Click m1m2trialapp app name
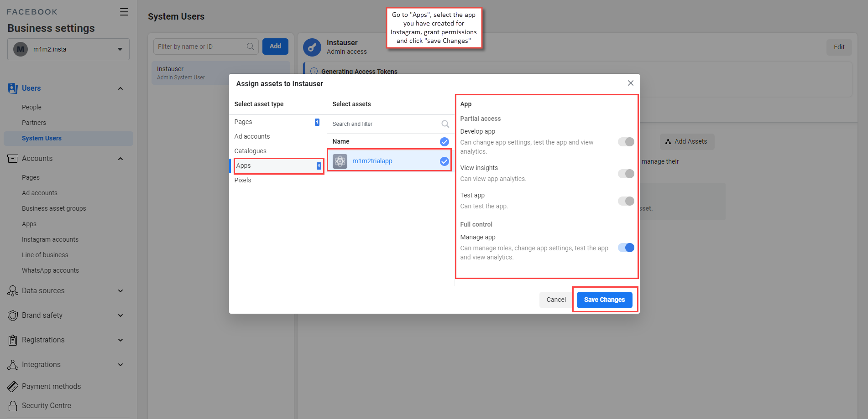 point(372,161)
